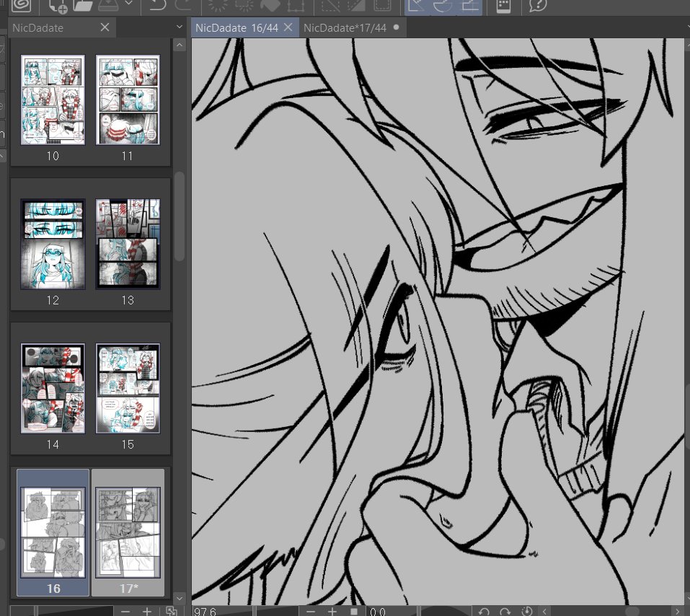The height and width of the screenshot is (616, 690).
Task: Undo the last action
Action: click(x=157, y=5)
